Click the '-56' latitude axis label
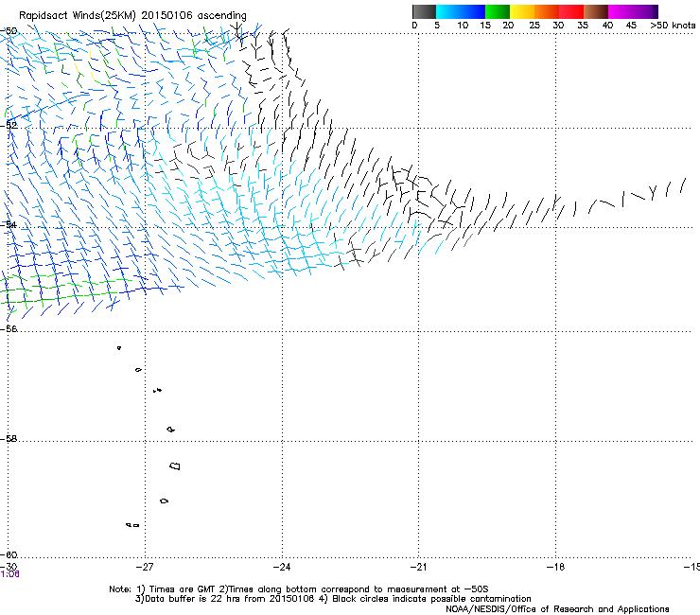Image resolution: width=700 pixels, height=615 pixels. pos(9,328)
